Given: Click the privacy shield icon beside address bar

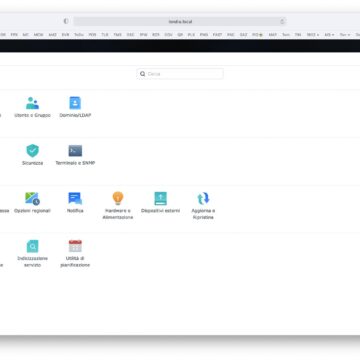Looking at the screenshot, I should [66, 21].
